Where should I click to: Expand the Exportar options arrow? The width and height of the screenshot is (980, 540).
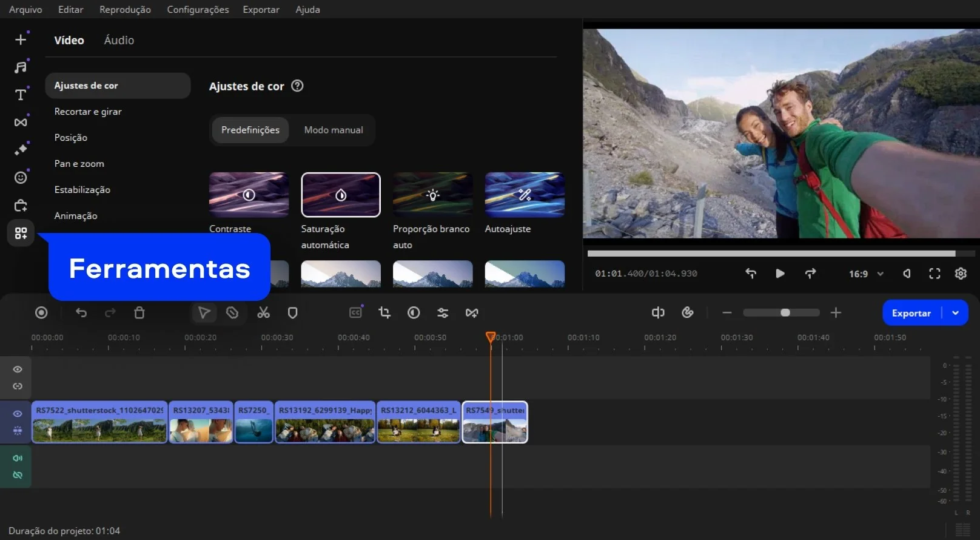click(x=956, y=313)
